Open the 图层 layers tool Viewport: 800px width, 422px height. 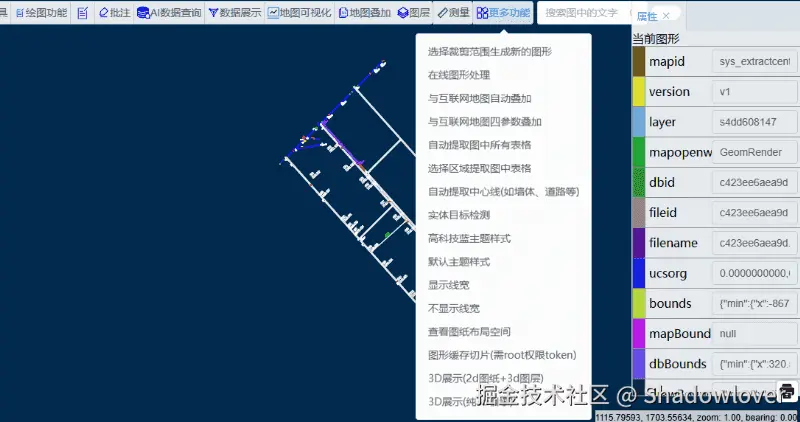click(x=414, y=13)
